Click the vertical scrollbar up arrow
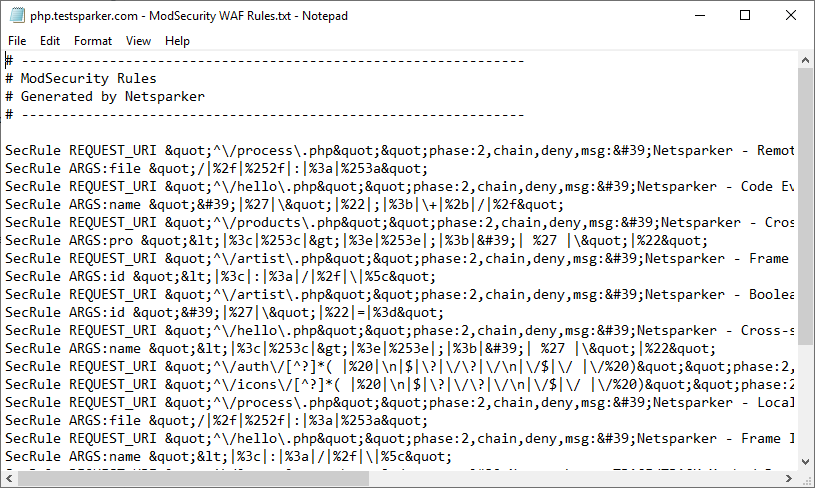 click(x=806, y=60)
